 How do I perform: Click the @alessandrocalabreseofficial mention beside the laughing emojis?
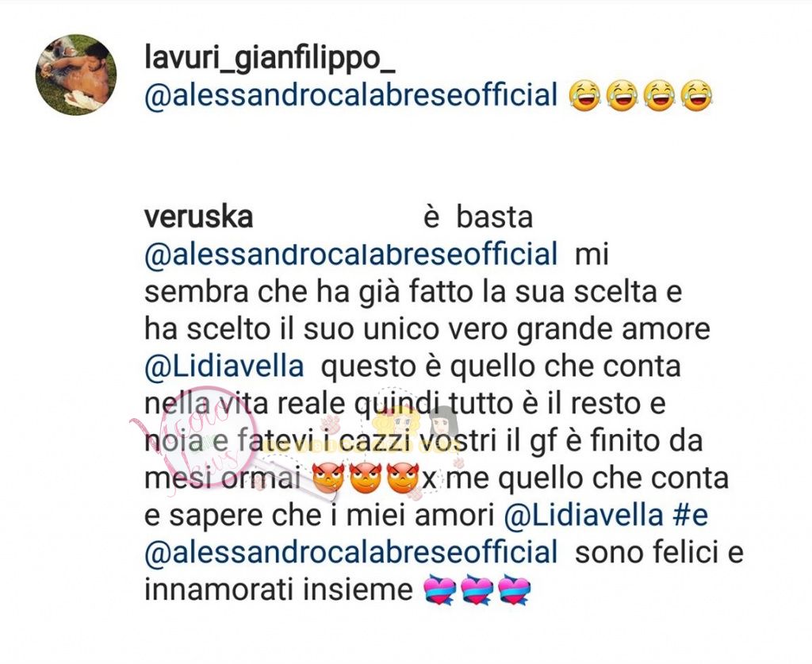(351, 95)
